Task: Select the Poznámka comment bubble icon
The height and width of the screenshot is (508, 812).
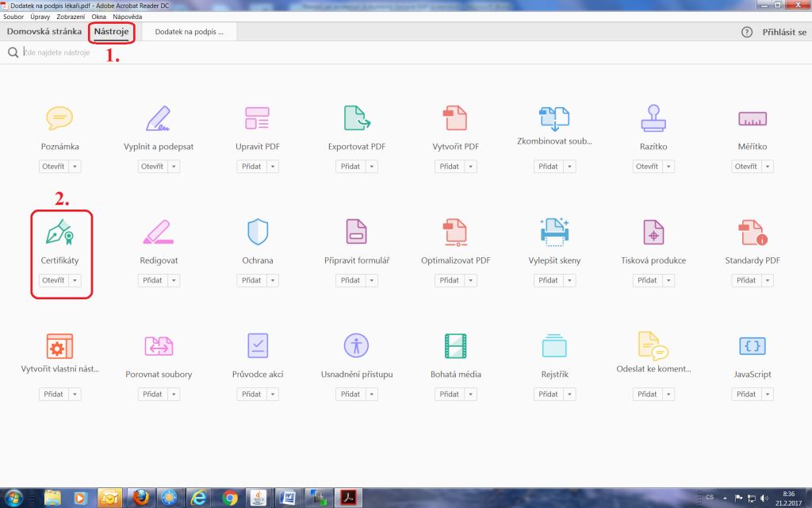Action: [59, 118]
